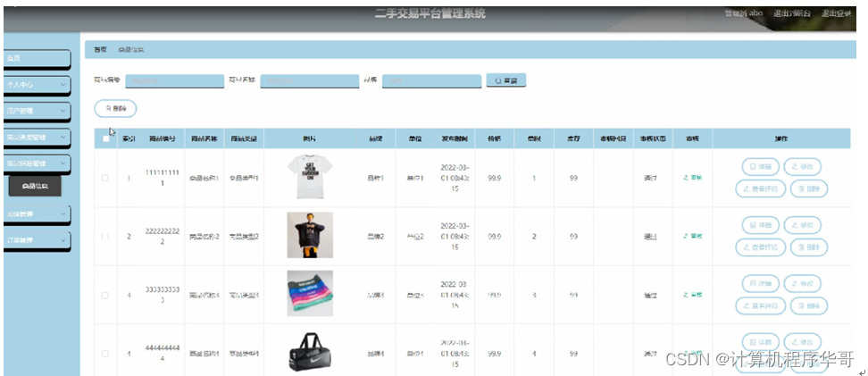Image resolution: width=868 pixels, height=376 pixels.
Task: Click the 发布时间 column header
Action: coord(455,138)
